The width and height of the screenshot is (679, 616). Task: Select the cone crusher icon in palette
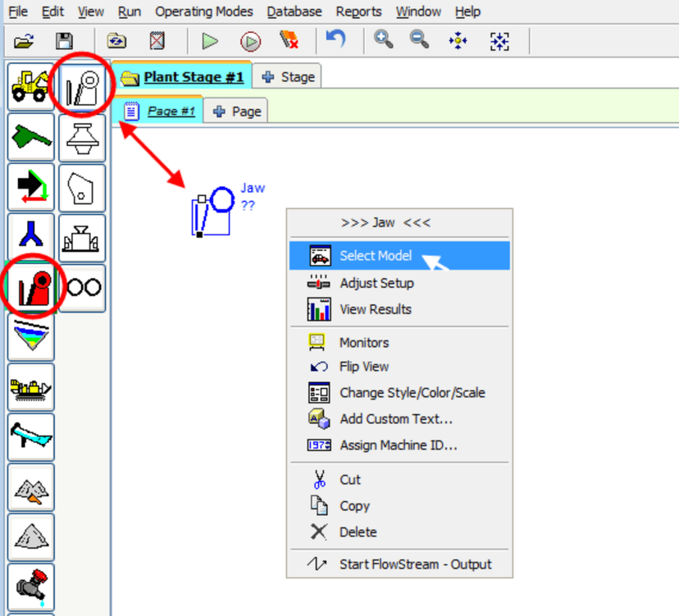pos(82,137)
